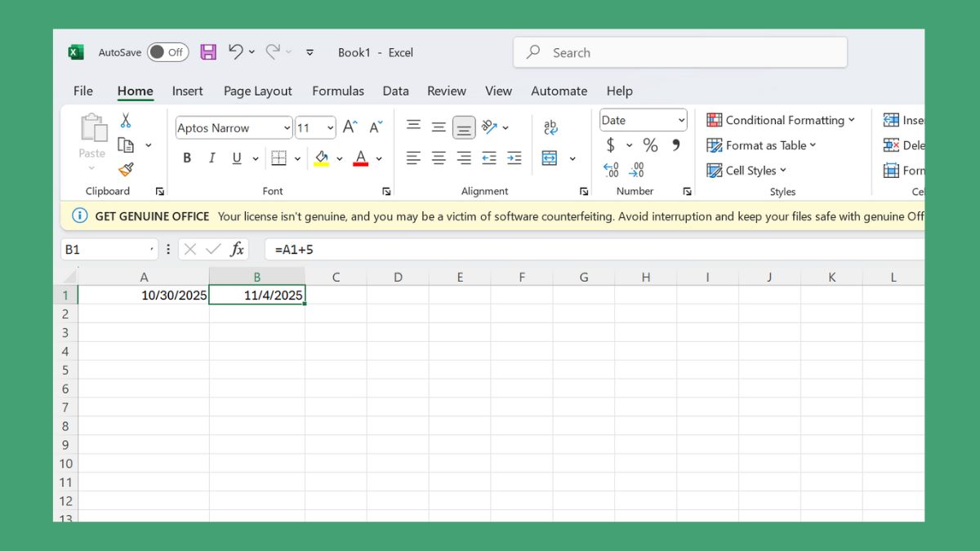The height and width of the screenshot is (551, 980).
Task: Apply Conditional Formatting from the ribbon
Action: click(x=780, y=120)
